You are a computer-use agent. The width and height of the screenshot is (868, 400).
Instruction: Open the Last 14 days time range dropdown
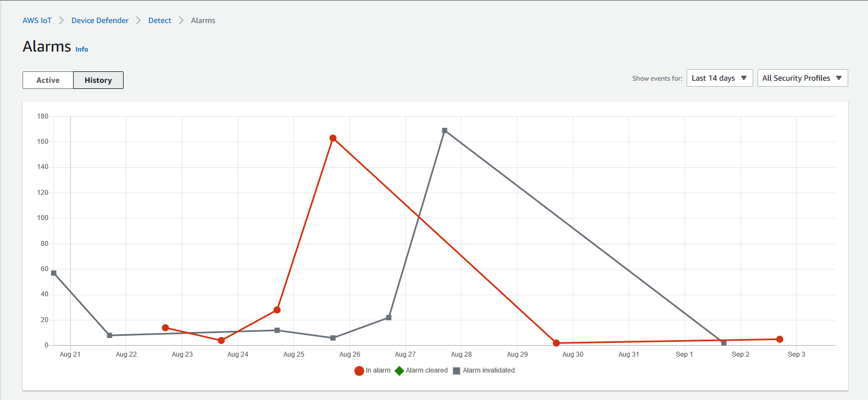click(x=720, y=78)
